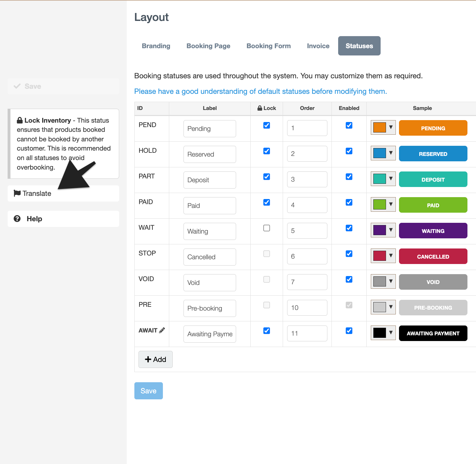476x464 pixels.
Task: Open the Help sidebar option
Action: 63,219
